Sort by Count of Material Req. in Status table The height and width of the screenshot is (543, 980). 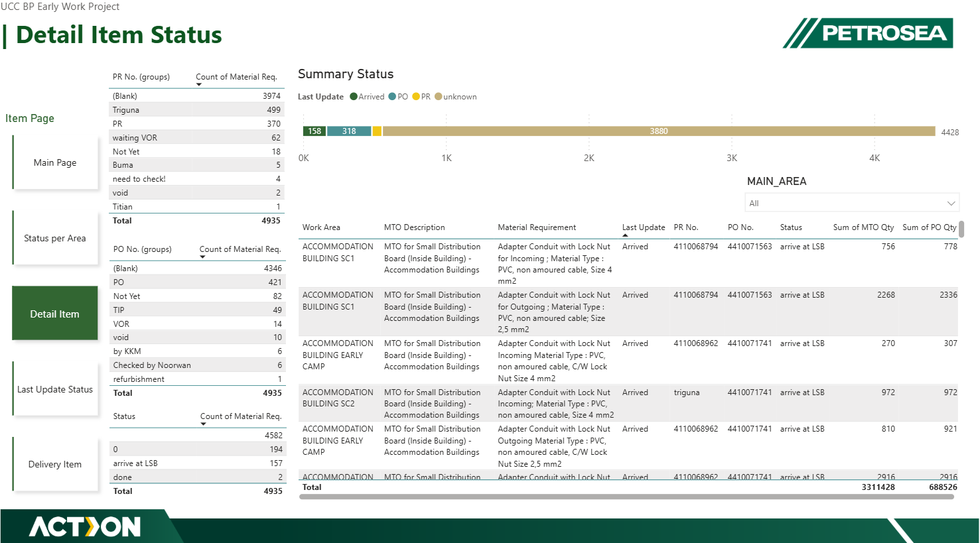pyautogui.click(x=241, y=416)
